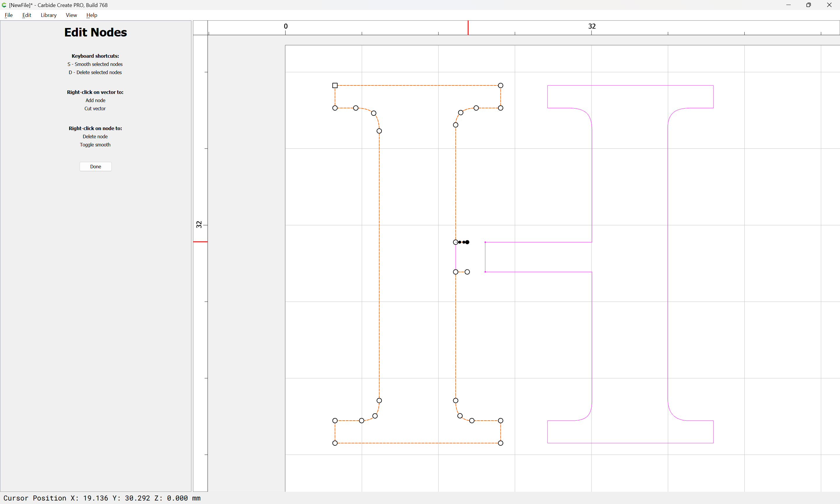The width and height of the screenshot is (840, 504).
Task: Click the 'D - Delete selected nodes' text
Action: coord(95,72)
